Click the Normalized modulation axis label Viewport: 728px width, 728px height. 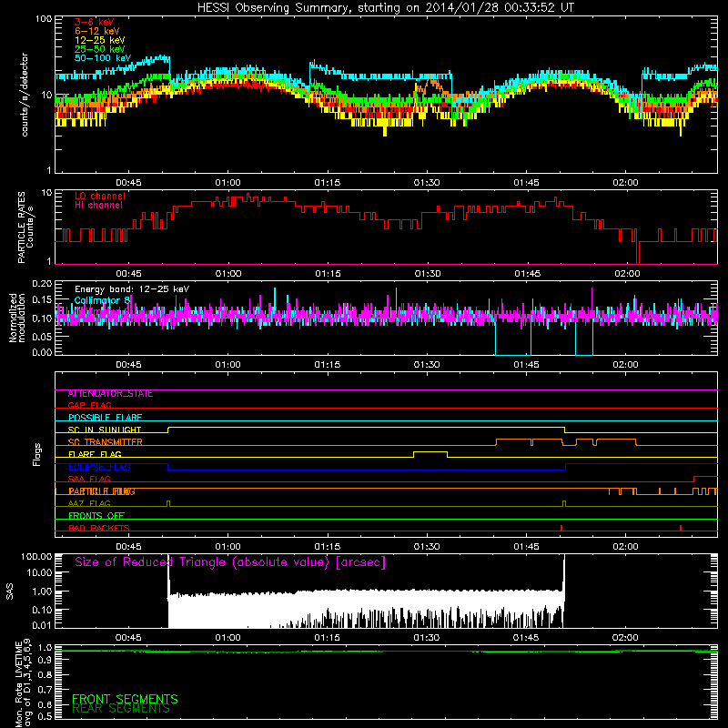(x=17, y=318)
